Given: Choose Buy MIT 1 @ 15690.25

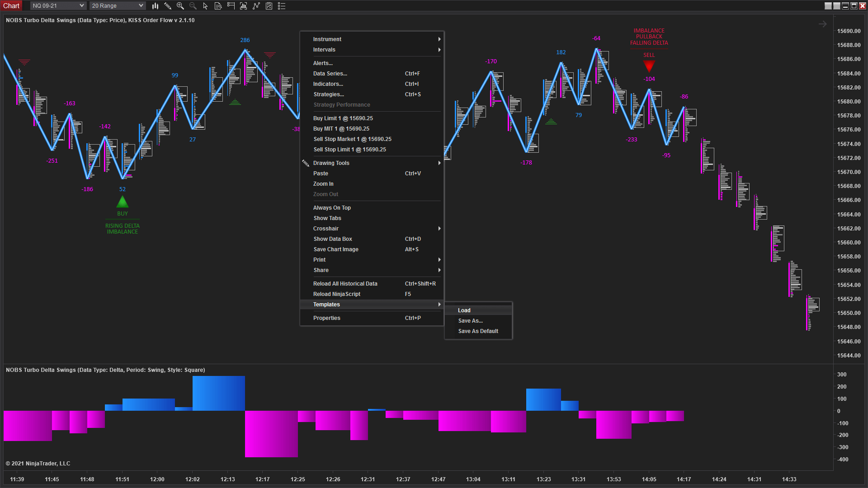Looking at the screenshot, I should tap(372, 129).
